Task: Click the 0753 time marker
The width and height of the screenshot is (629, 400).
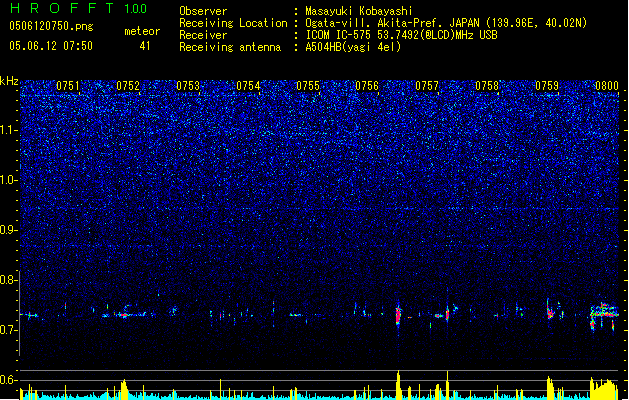Action: pos(188,86)
